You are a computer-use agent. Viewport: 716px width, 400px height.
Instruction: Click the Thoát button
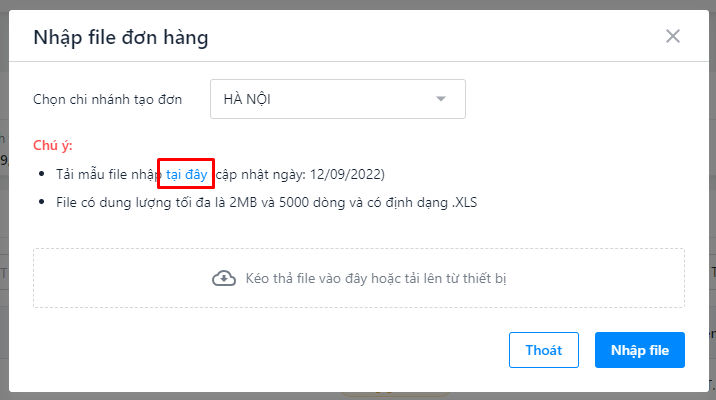point(544,350)
